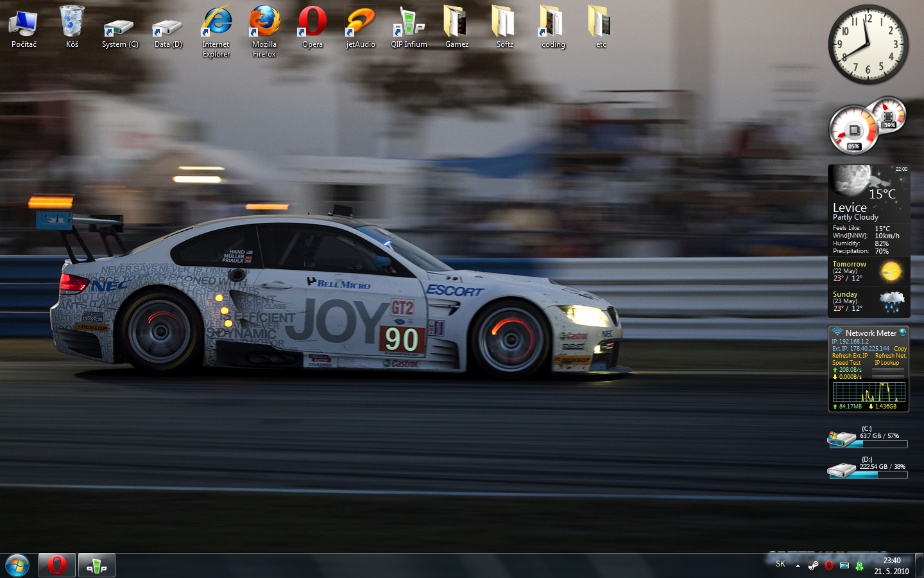Click the download speed bar in Network Meter
Viewport: 924px width, 578px height.
(x=888, y=377)
